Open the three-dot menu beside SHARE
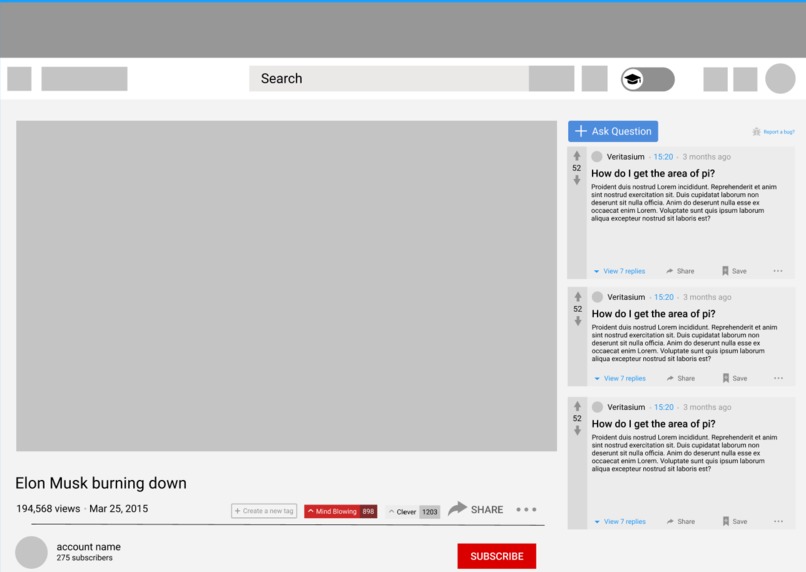Screen dimensions: 806x572 [526, 509]
